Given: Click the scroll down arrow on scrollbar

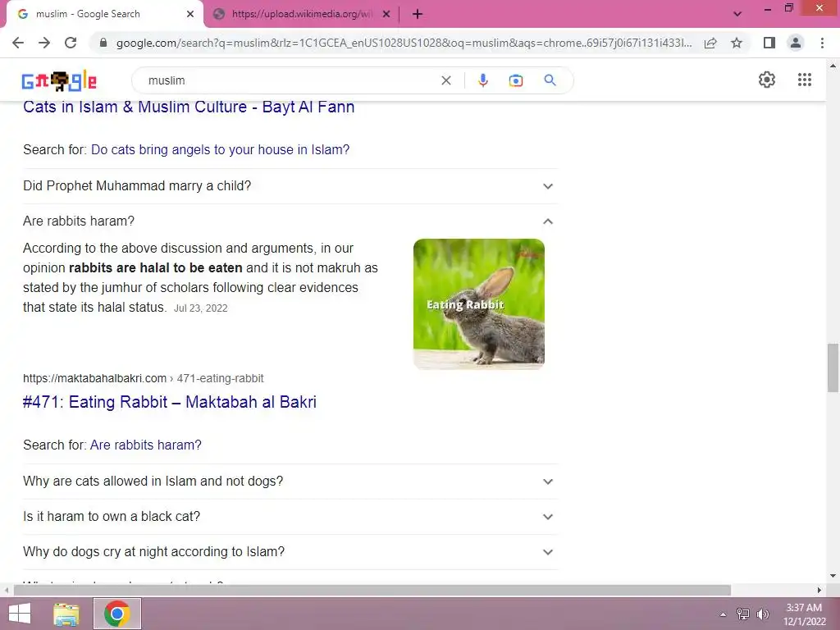Looking at the screenshot, I should point(833,577).
